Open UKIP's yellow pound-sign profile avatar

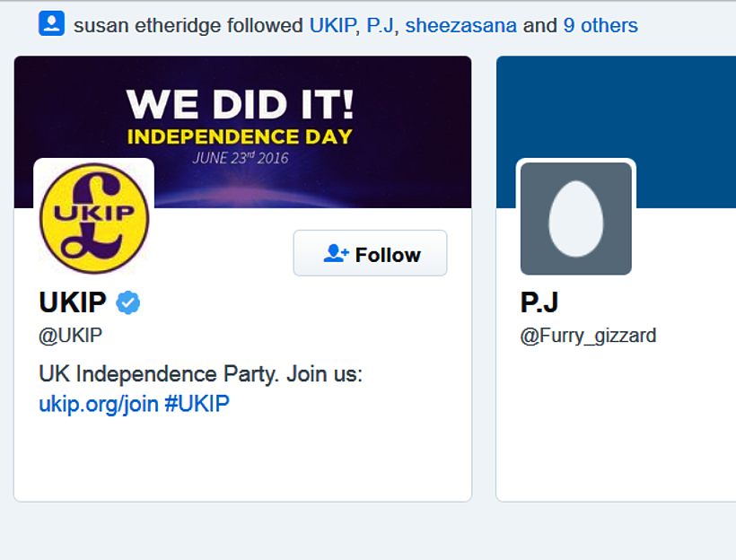(93, 216)
